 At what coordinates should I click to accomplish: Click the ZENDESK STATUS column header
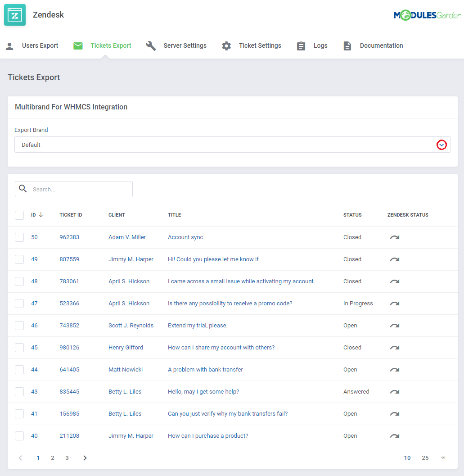tap(408, 215)
